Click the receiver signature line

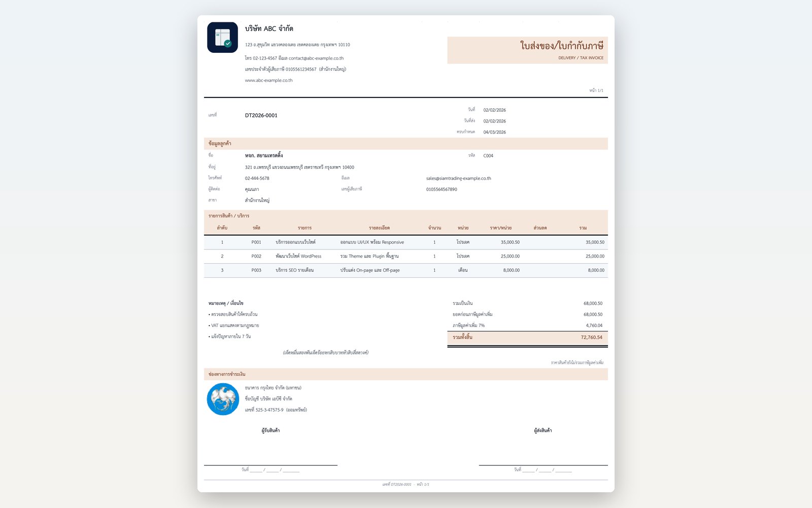pos(270,465)
